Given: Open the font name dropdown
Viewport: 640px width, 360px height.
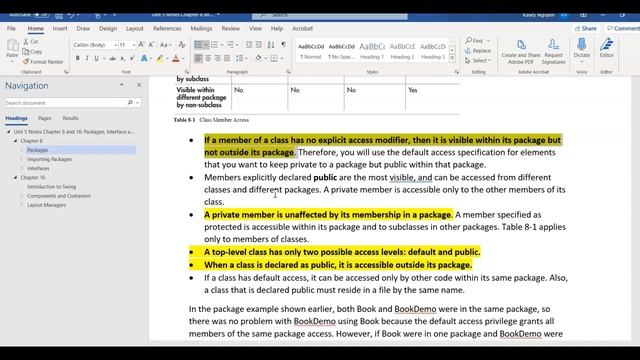Looking at the screenshot, I should (116, 45).
